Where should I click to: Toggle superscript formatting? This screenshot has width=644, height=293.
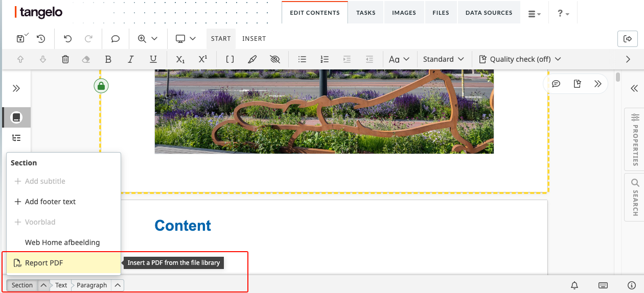[x=203, y=59]
